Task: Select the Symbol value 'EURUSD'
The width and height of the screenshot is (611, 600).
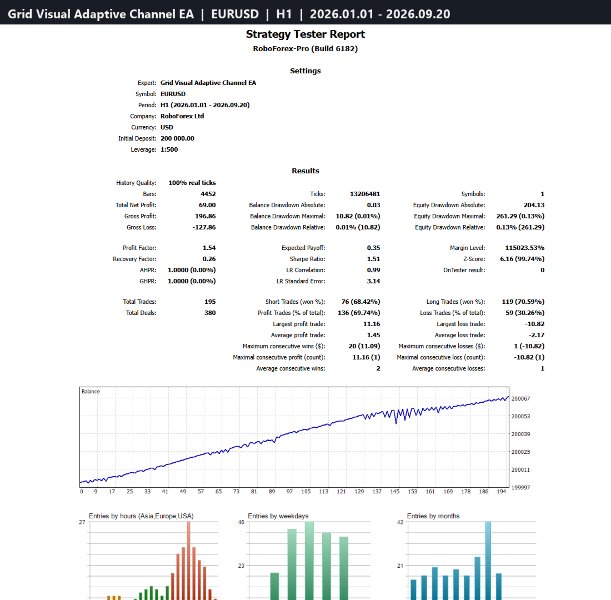Action: [173, 94]
